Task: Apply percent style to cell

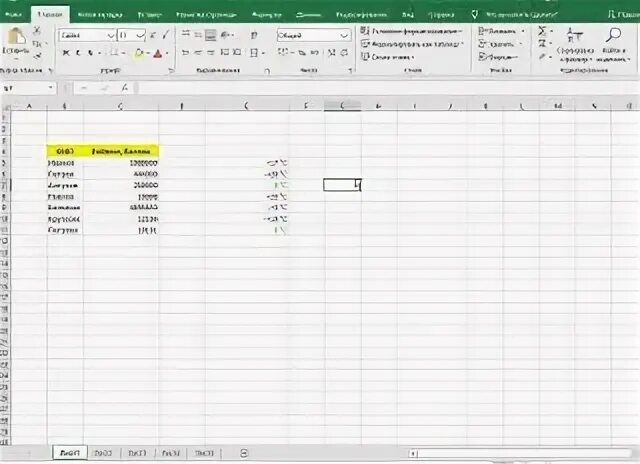Action: 302,52
